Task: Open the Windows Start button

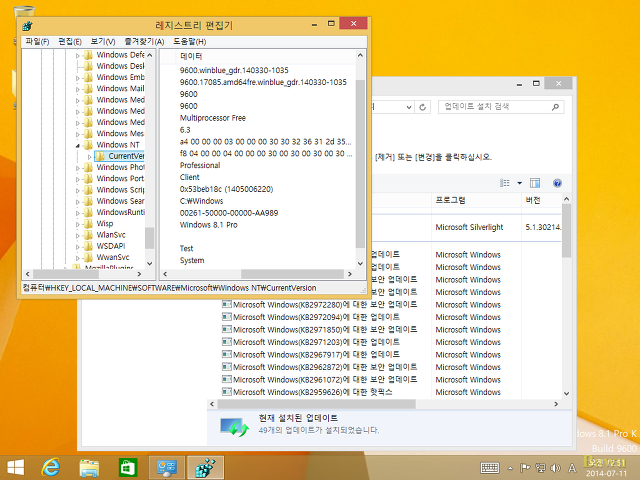Action: [16, 467]
